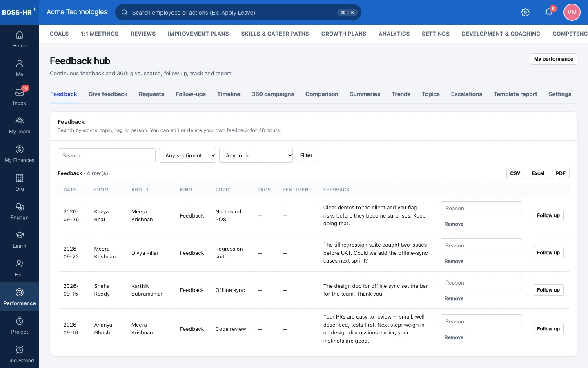Focus the employee search bar in header
This screenshot has width=588, height=368.
[238, 12]
